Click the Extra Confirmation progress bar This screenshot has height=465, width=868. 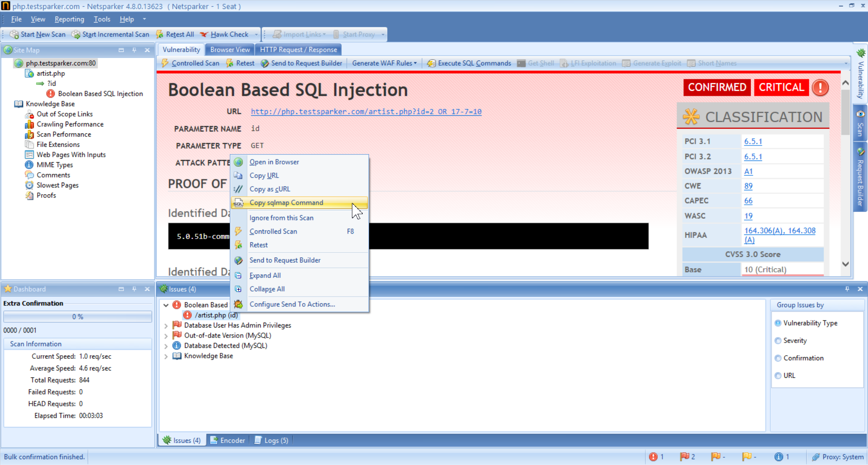pyautogui.click(x=77, y=316)
